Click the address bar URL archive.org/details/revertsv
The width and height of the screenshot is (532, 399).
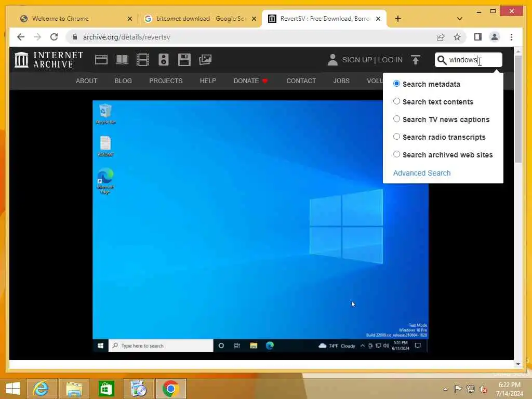[127, 37]
